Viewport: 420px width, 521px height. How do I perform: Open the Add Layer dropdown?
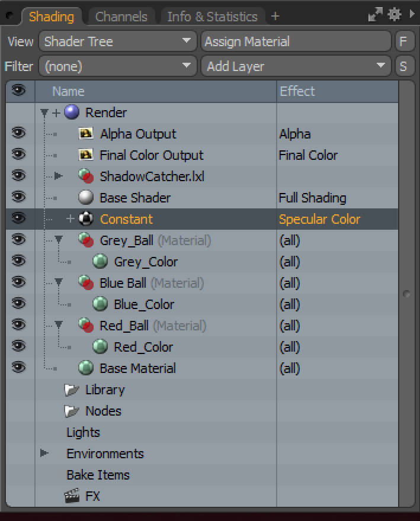296,66
